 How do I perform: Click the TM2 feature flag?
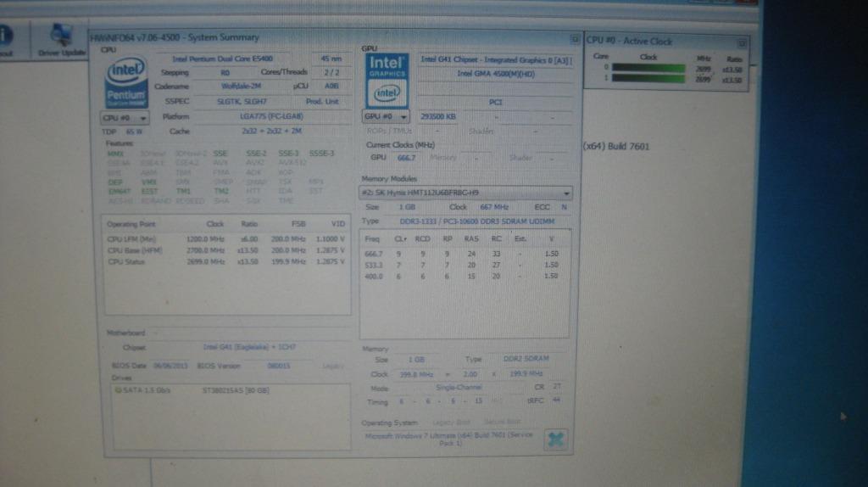[221, 191]
